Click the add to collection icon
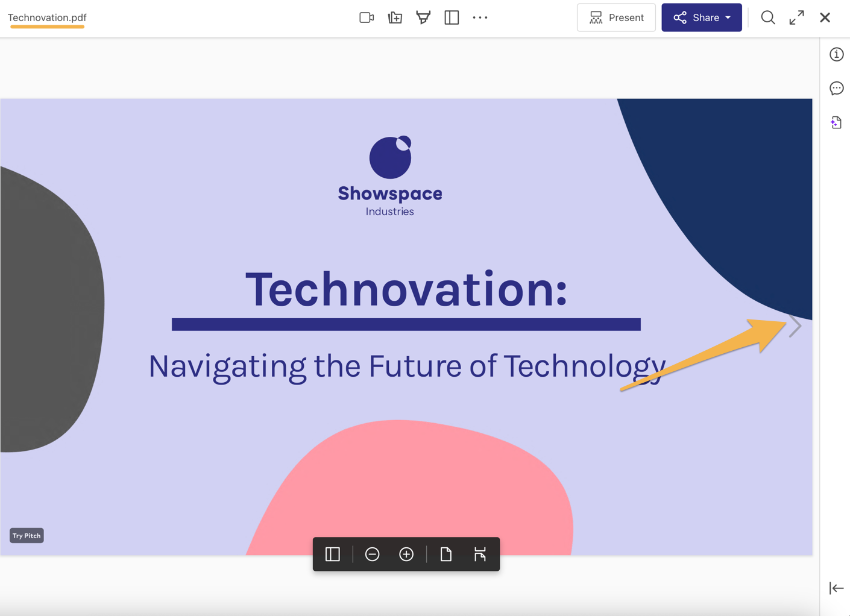The image size is (850, 616). 395,17
